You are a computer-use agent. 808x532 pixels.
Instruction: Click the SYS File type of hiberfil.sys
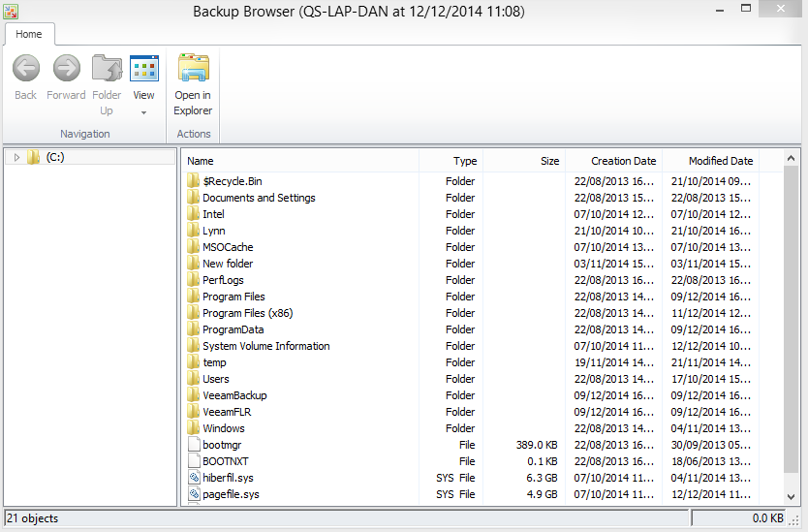tap(455, 478)
